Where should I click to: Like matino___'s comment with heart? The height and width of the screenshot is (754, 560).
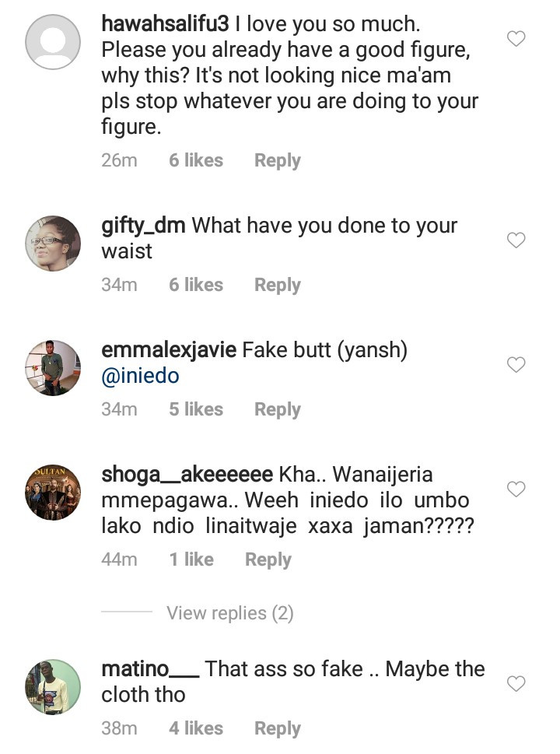[516, 683]
